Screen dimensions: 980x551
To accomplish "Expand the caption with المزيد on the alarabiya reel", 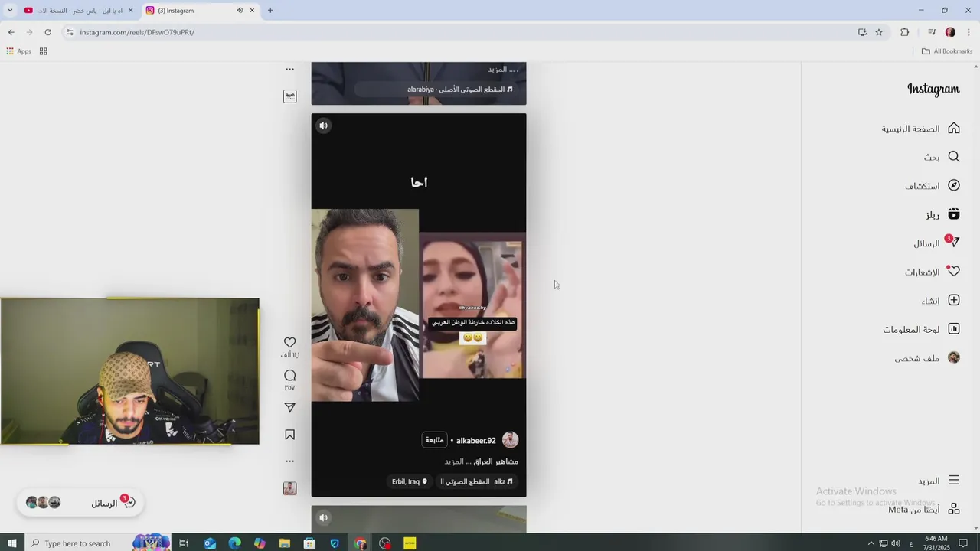I will point(498,70).
